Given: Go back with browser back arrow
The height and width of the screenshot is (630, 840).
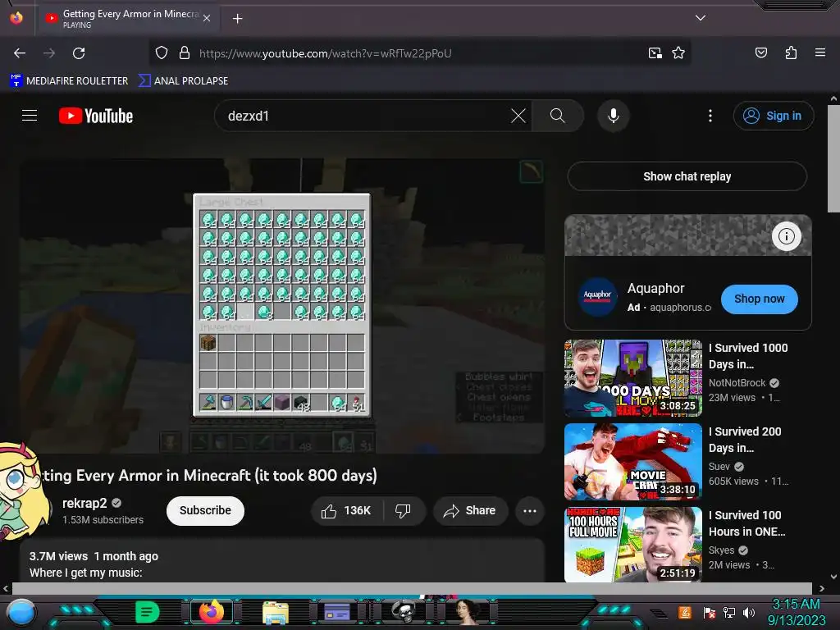Looking at the screenshot, I should (x=20, y=53).
